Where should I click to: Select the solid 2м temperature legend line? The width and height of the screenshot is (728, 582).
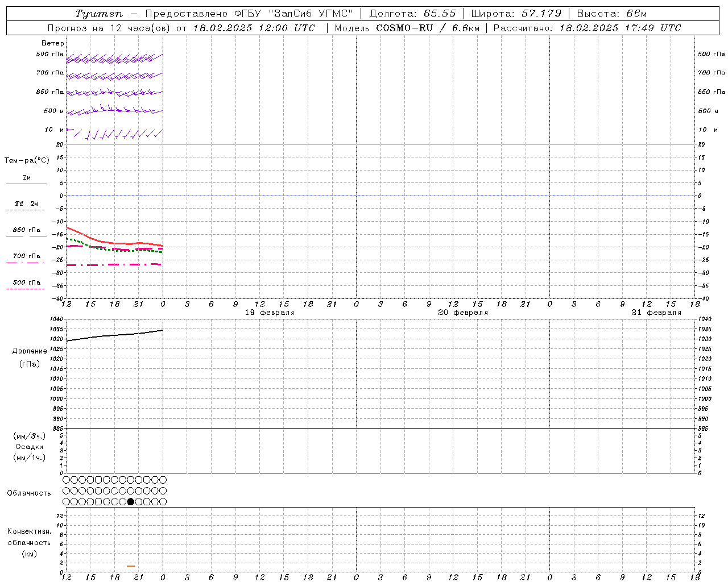coord(26,183)
